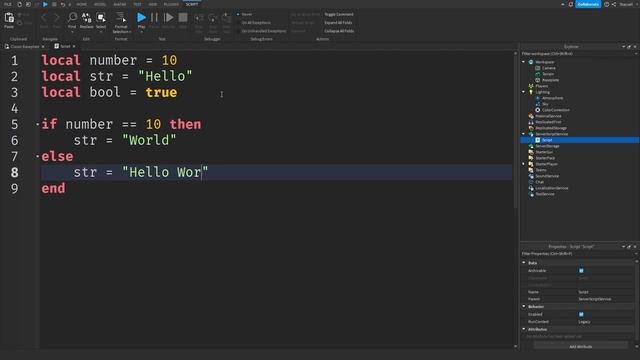Start playtest with the blue Play button
The width and height of the screenshot is (640, 360).
point(141,18)
